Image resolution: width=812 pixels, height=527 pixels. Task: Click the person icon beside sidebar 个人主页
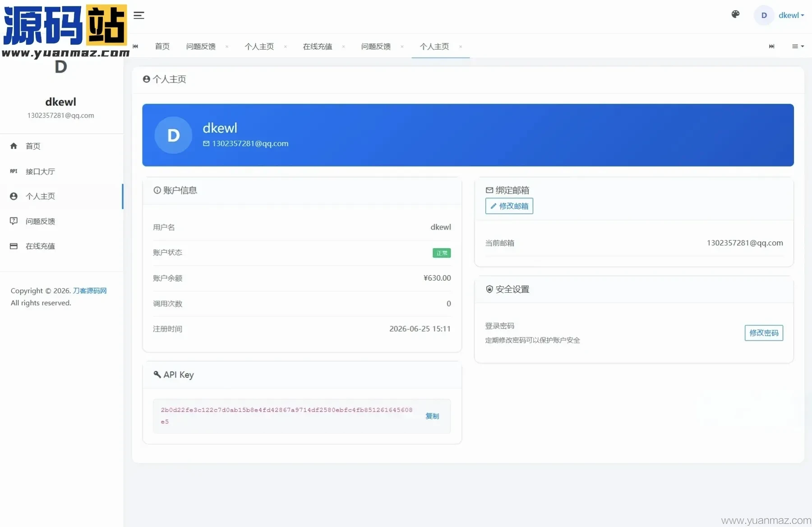point(14,196)
